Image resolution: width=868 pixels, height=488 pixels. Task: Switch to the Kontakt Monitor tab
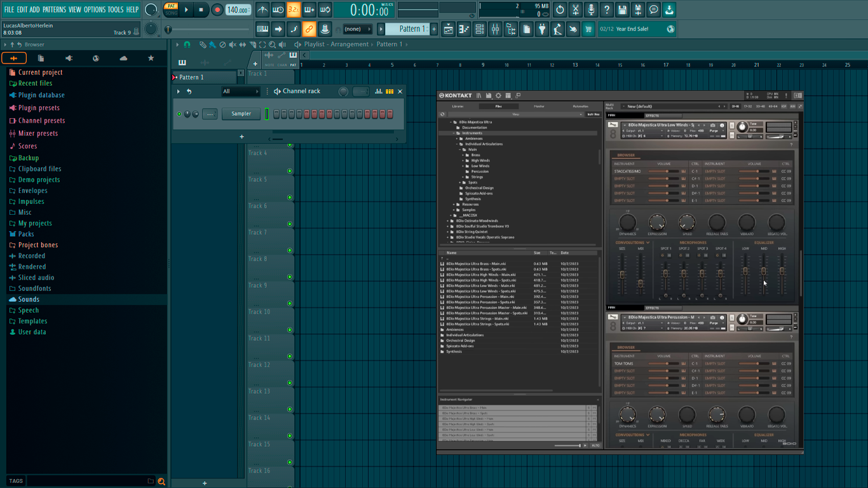click(x=539, y=107)
